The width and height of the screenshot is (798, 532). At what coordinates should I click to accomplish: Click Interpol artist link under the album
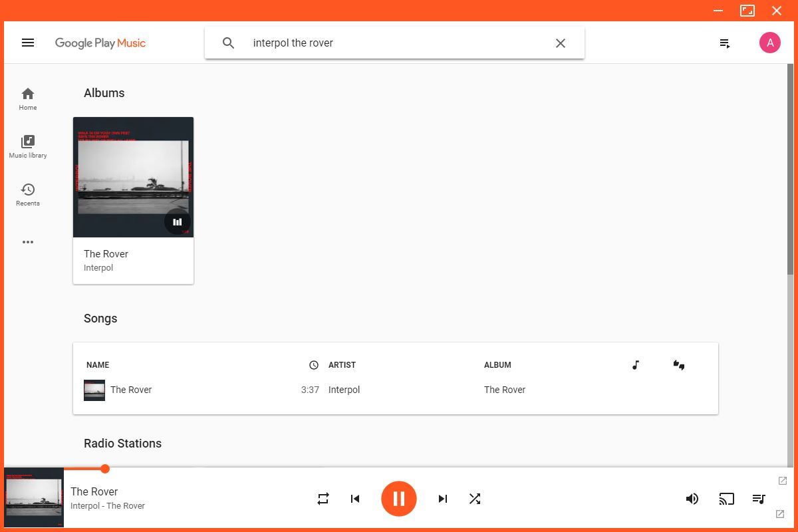(x=98, y=267)
